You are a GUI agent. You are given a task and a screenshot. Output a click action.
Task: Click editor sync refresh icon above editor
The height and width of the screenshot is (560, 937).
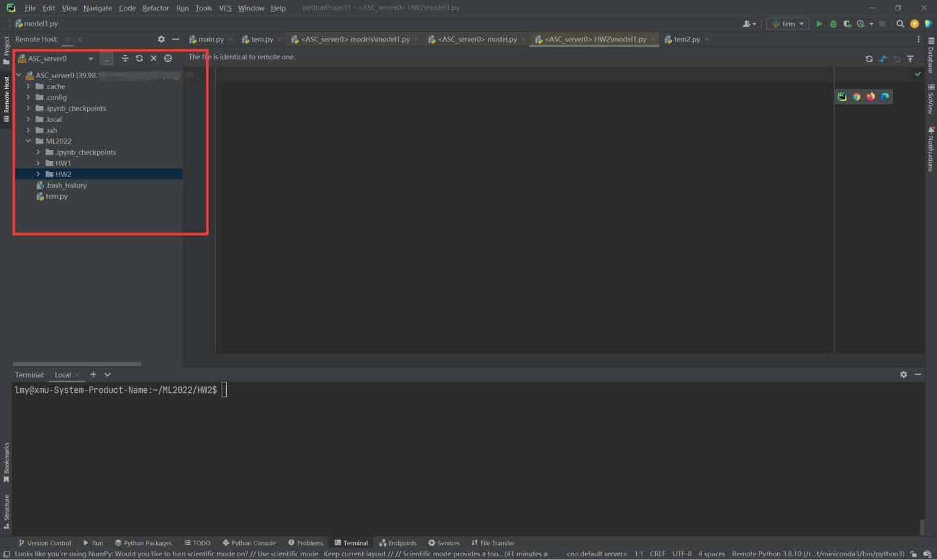point(869,59)
